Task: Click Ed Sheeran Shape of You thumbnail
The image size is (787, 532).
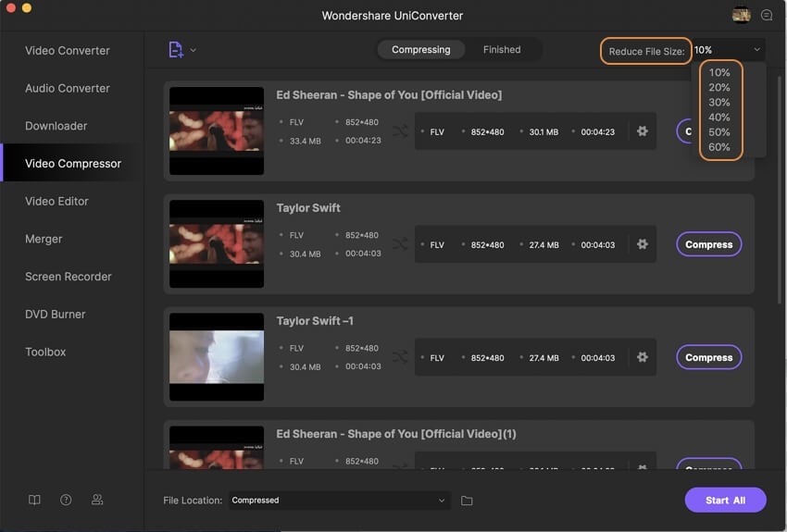Action: (217, 130)
